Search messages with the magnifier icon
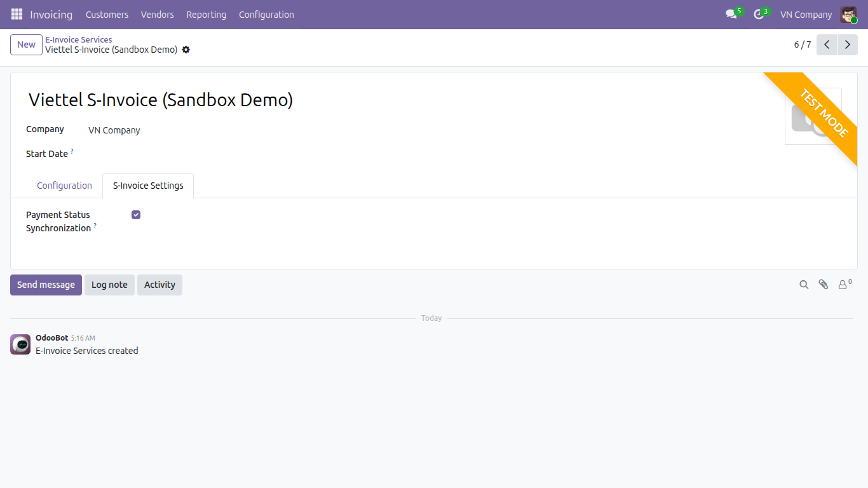Image resolution: width=868 pixels, height=488 pixels. click(x=804, y=285)
